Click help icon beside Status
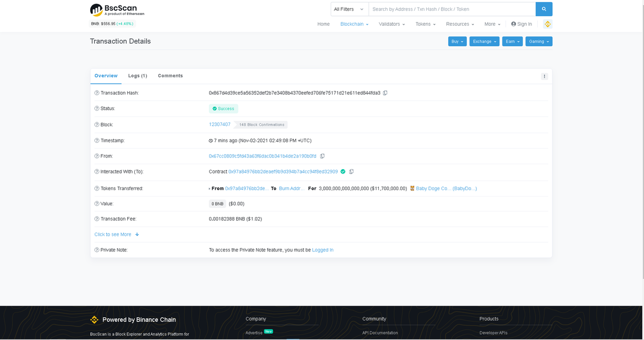 97,108
